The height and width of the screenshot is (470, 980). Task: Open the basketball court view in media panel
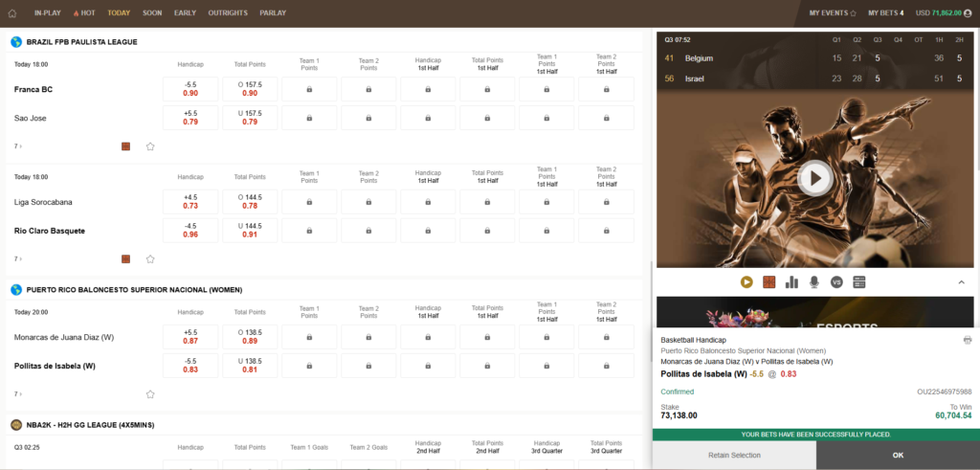[x=768, y=282]
